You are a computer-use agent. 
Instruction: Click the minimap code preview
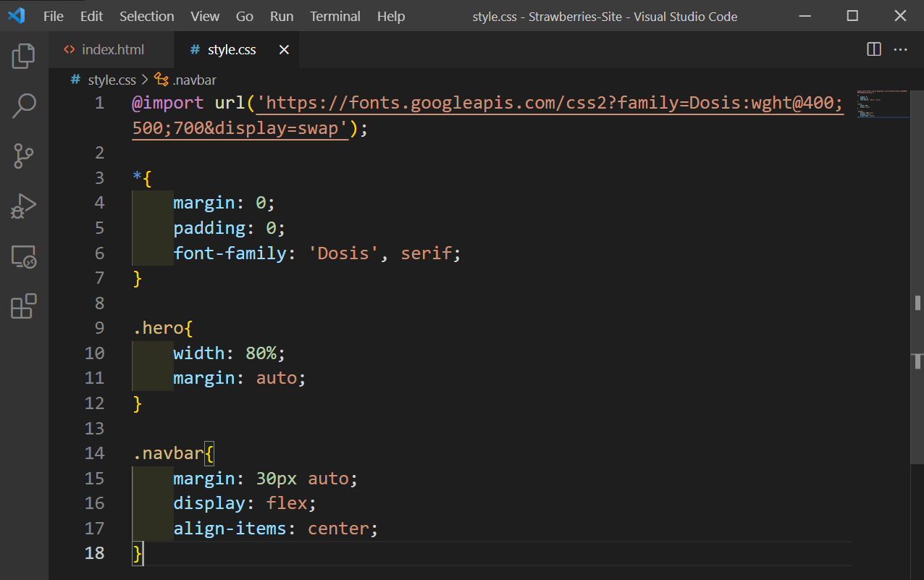tap(883, 105)
